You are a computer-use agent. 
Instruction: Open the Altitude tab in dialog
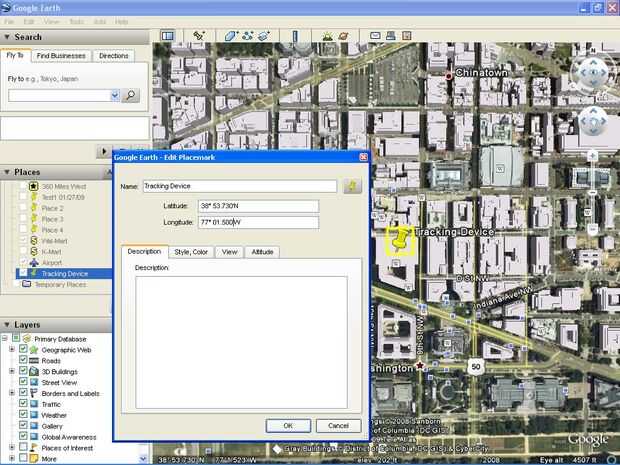(x=263, y=252)
